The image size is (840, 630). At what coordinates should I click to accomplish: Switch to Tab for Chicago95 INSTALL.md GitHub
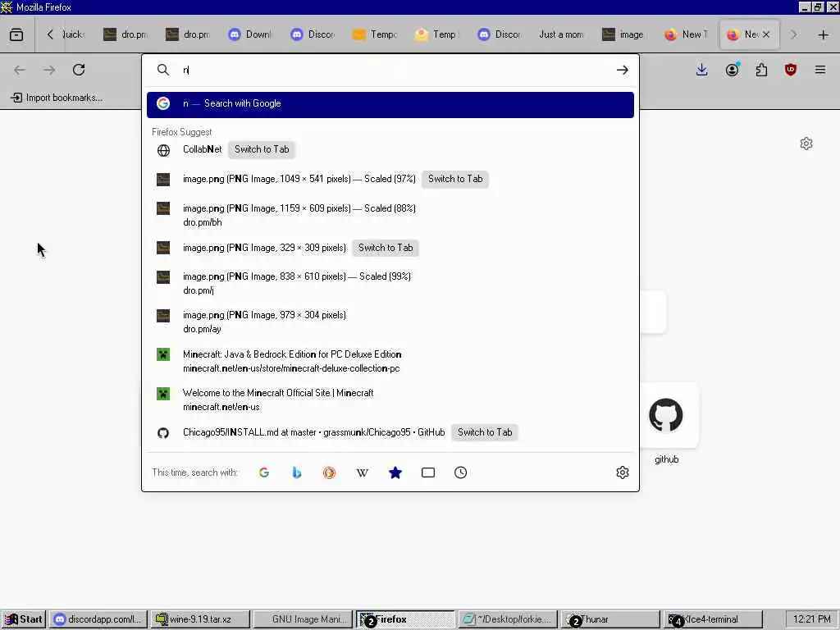tap(484, 432)
